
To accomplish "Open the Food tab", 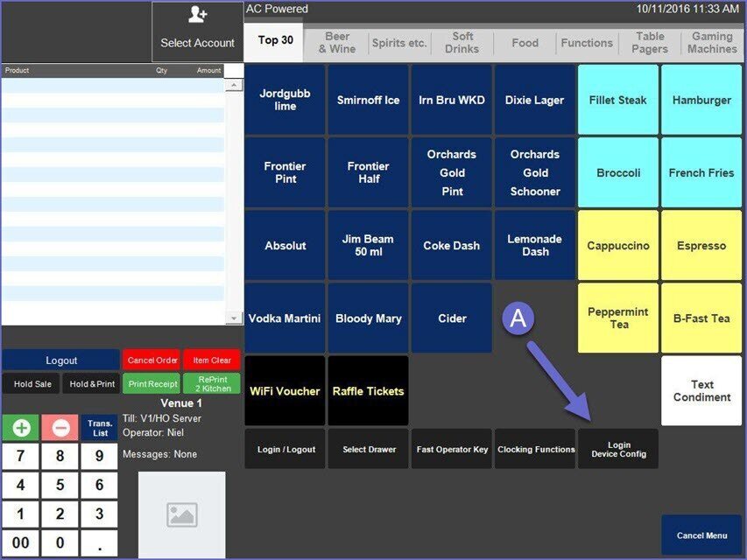I will click(525, 43).
